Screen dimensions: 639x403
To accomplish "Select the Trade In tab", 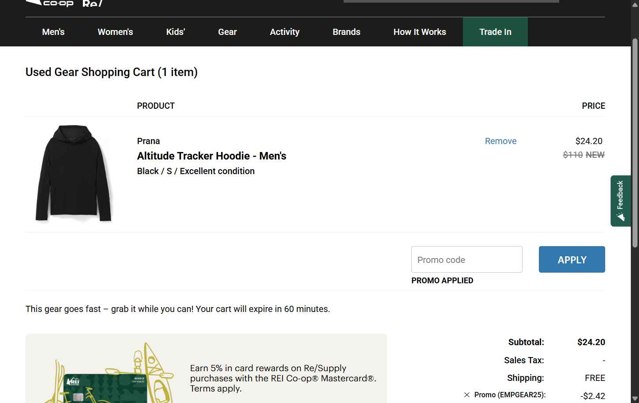I will [495, 32].
